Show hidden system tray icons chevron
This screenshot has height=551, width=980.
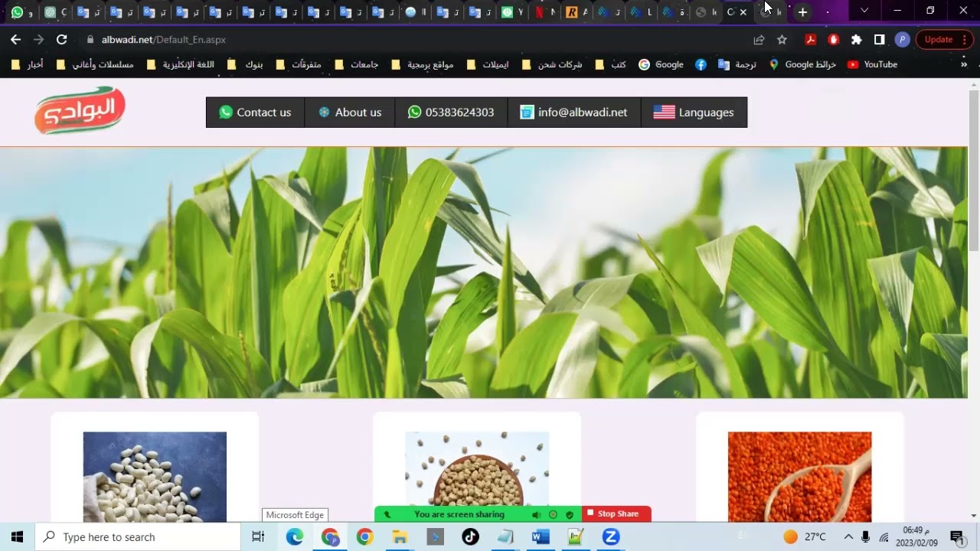[848, 536]
